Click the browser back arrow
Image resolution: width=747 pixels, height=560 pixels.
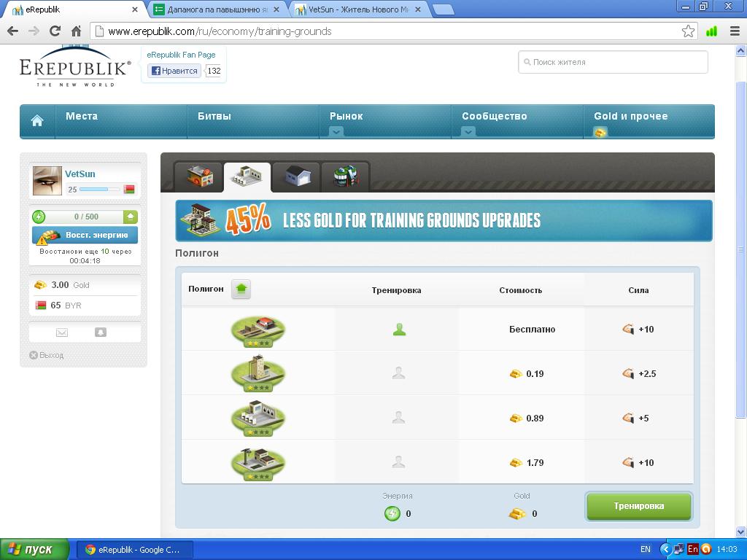[x=13, y=31]
